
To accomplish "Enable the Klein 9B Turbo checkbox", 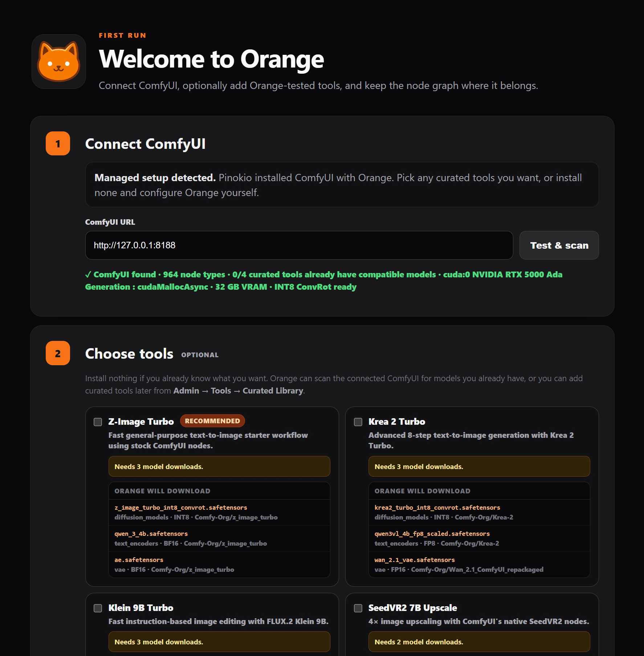I will (98, 608).
